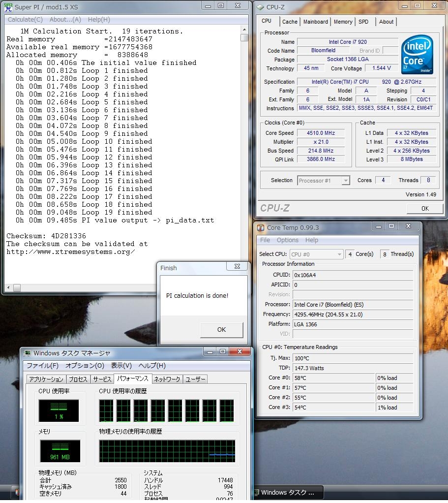Select the ネットワーク tab in Task Manager
This screenshot has width=448, height=503.
tap(167, 379)
